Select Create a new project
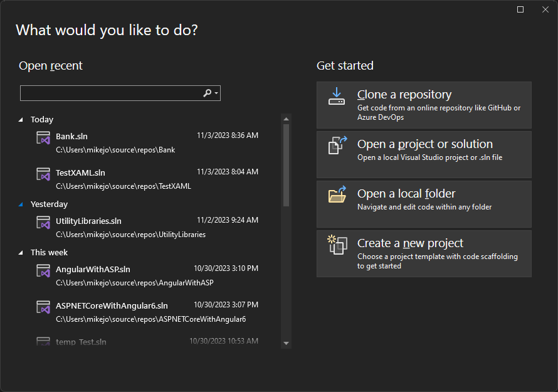 tap(410, 243)
